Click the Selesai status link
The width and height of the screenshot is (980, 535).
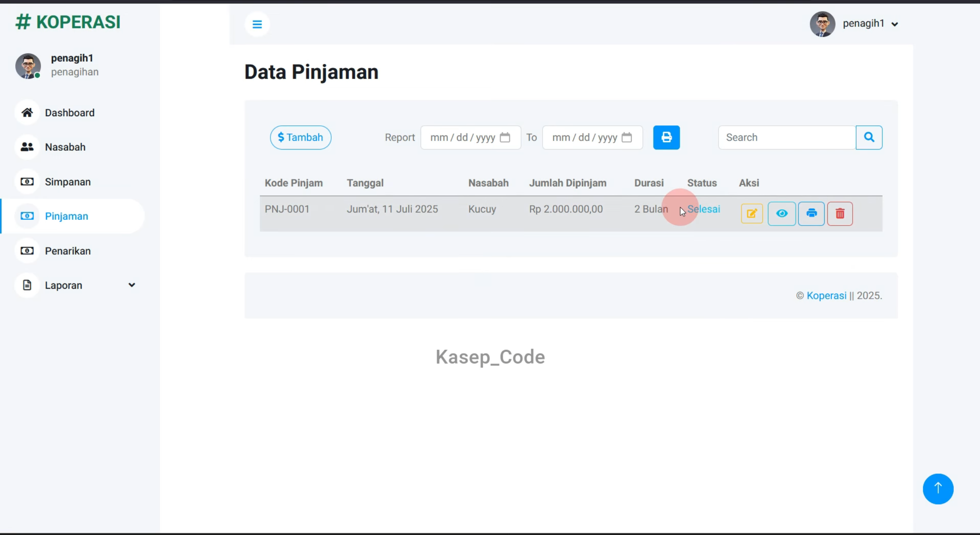pos(703,209)
